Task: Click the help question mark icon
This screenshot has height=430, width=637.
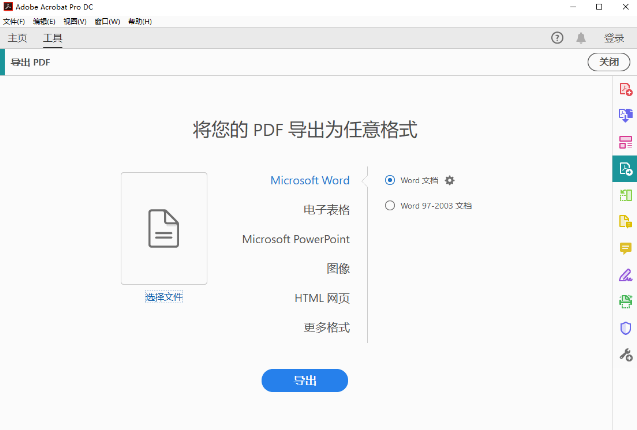Action: [557, 38]
